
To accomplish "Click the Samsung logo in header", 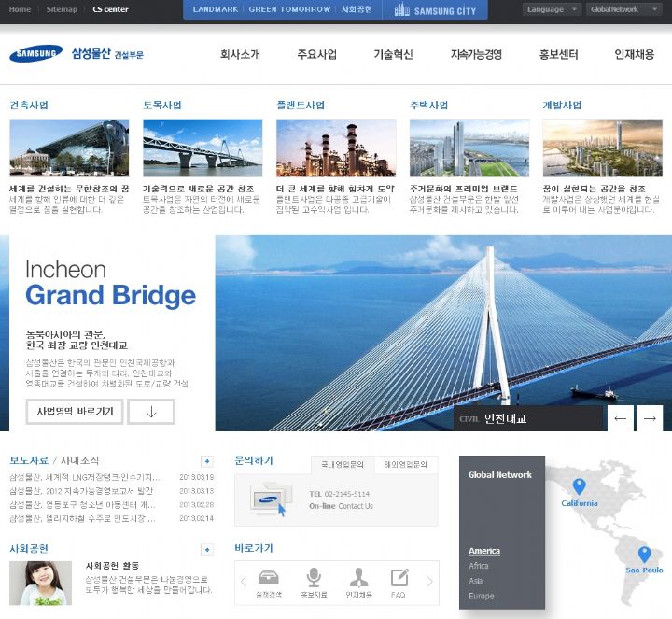I will (x=36, y=53).
